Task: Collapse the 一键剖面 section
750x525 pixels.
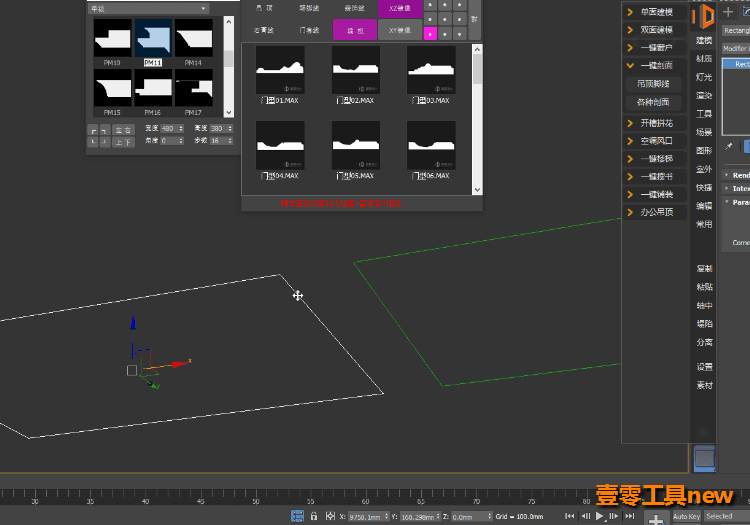Action: coord(656,65)
